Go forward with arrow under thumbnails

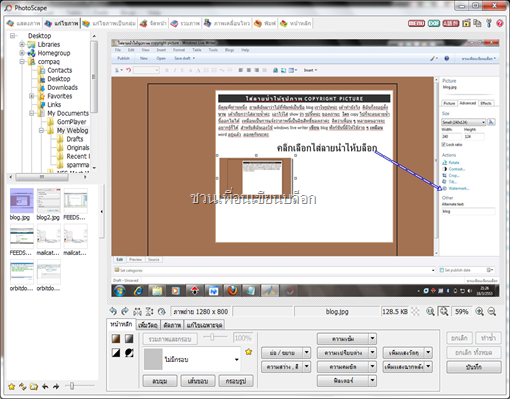pyautogui.click(x=56, y=387)
